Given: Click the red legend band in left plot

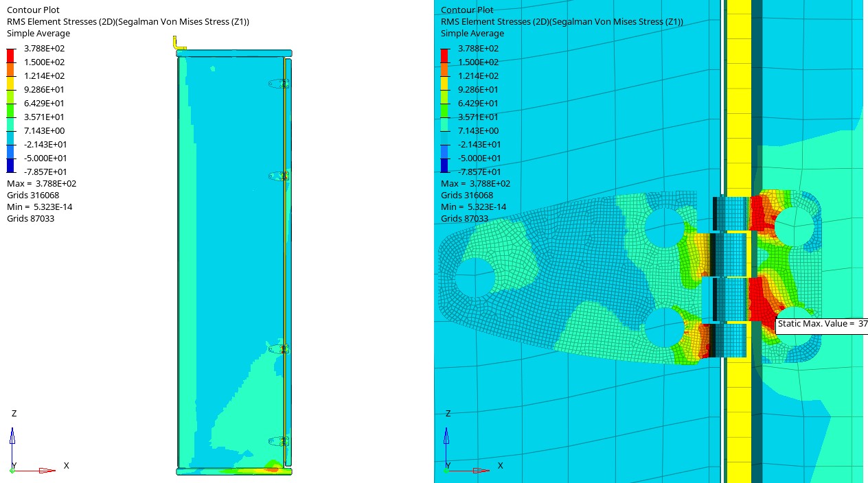Looking at the screenshot, I should click(10, 56).
